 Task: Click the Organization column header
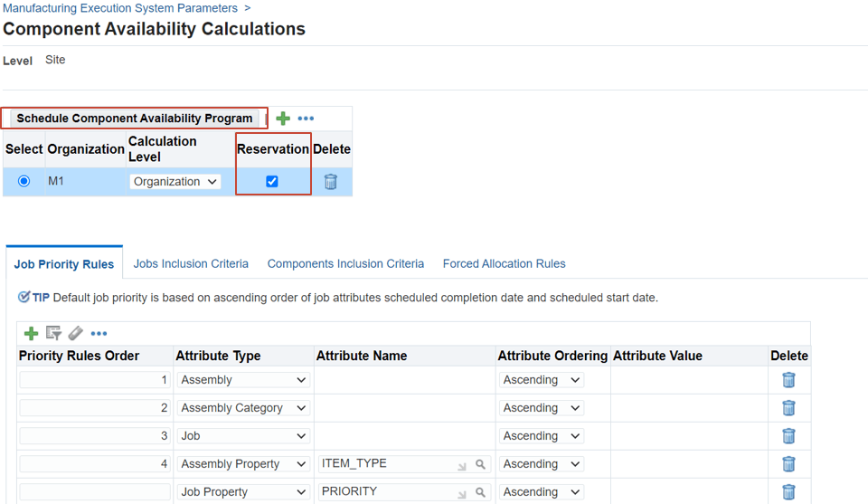[x=86, y=149]
